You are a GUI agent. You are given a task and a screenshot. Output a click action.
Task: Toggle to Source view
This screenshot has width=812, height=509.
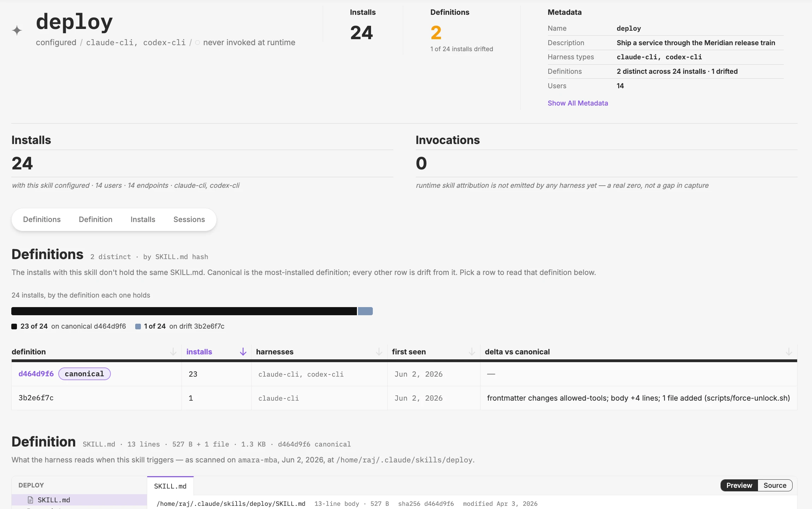tap(775, 485)
